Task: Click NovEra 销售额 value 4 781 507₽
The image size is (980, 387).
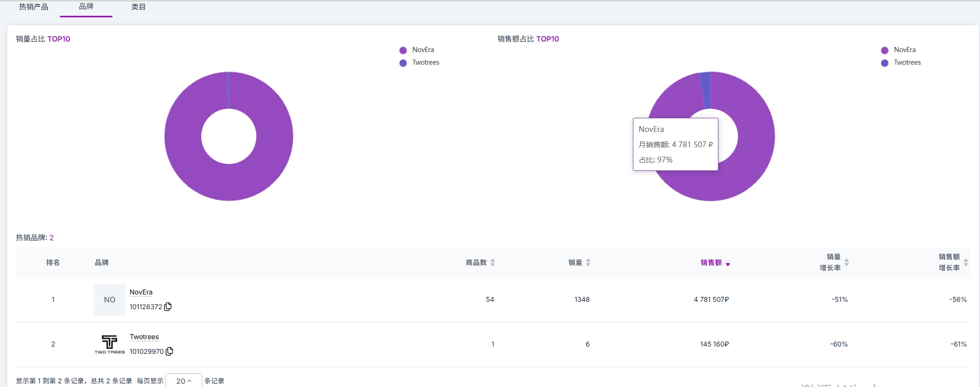Action: tap(711, 300)
